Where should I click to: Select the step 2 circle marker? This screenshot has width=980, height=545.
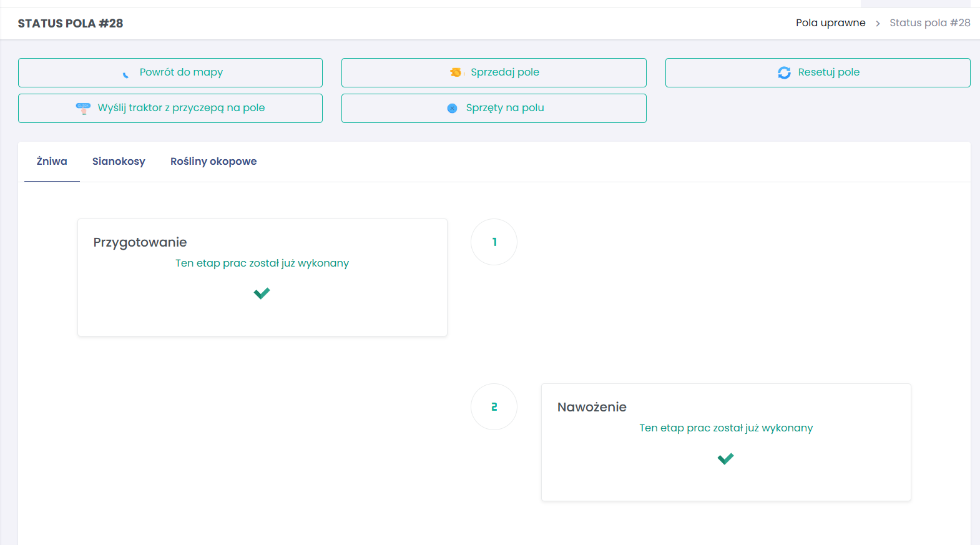[494, 406]
